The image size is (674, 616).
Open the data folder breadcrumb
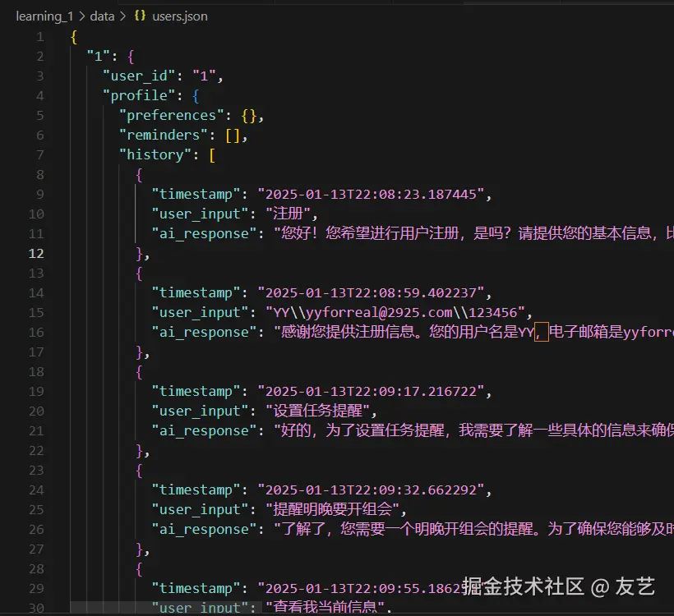[102, 16]
